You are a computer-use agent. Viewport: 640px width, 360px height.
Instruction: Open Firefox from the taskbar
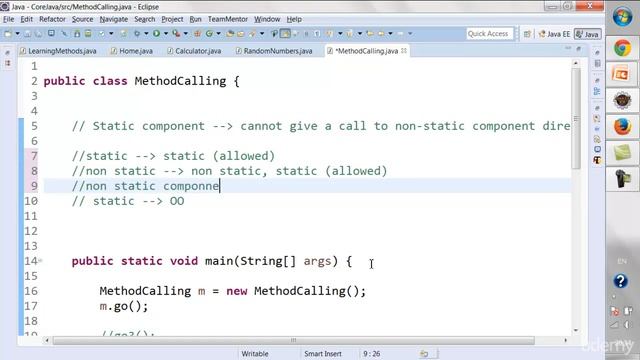(x=622, y=127)
